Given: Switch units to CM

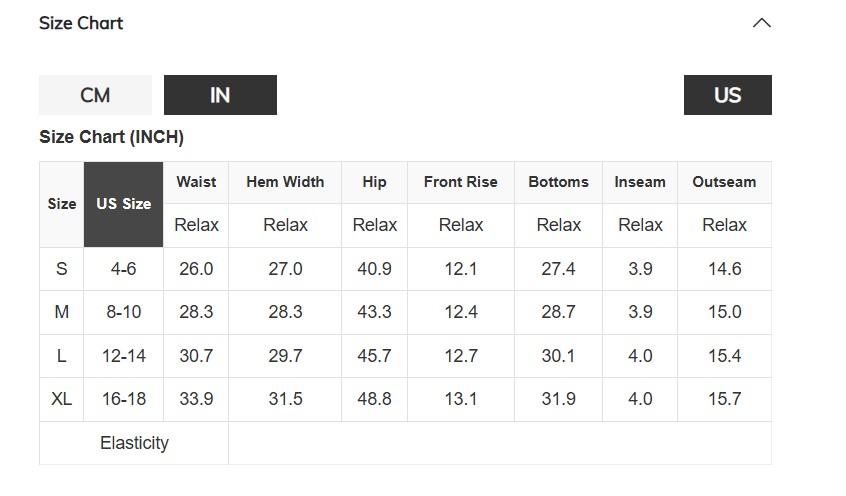Looking at the screenshot, I should [95, 95].
